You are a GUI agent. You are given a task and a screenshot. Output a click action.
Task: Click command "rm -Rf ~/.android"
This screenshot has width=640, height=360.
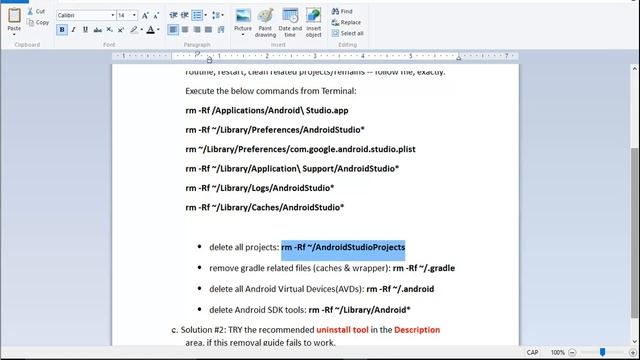(x=400, y=289)
